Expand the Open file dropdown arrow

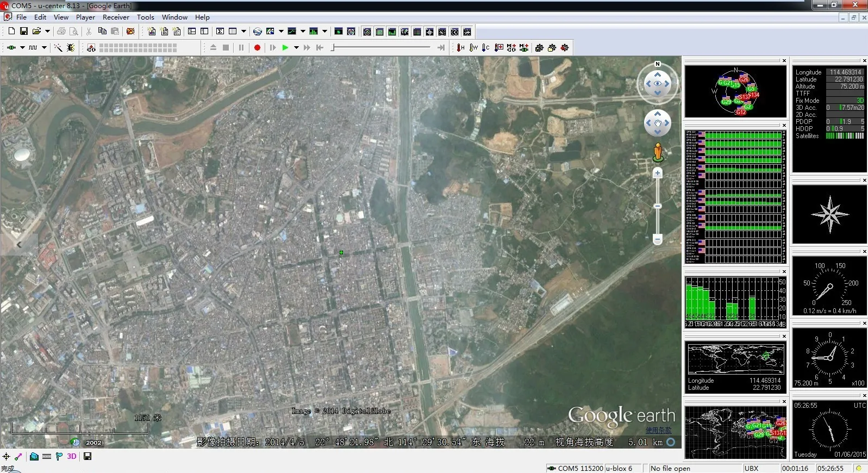click(x=47, y=32)
